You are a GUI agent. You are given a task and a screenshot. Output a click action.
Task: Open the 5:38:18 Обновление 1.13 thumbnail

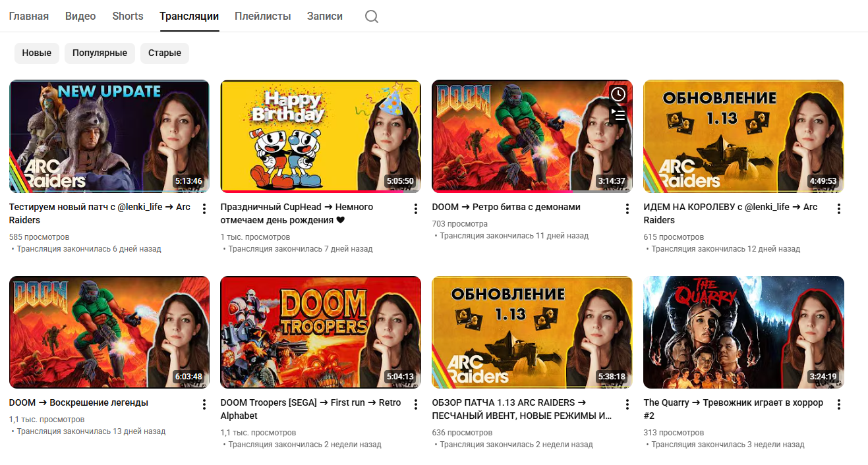533,332
